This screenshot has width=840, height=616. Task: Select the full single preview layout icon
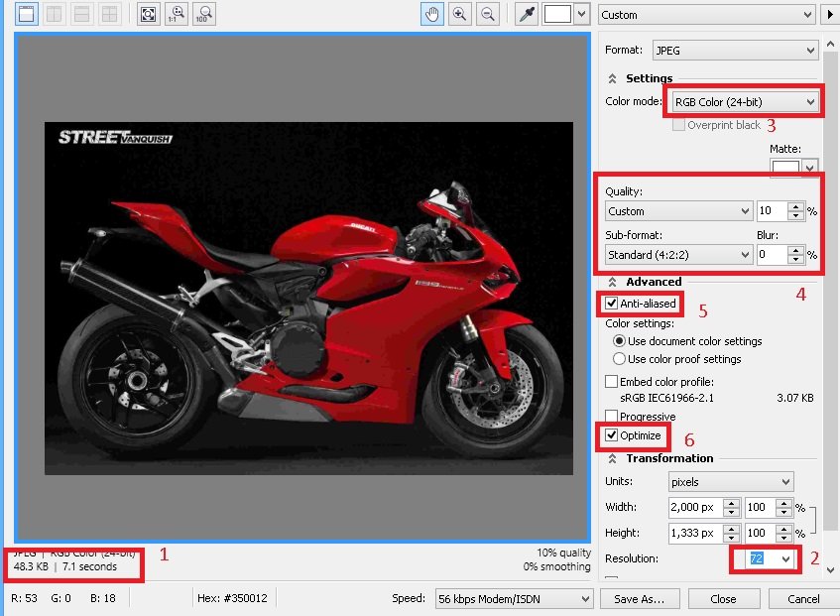27,14
